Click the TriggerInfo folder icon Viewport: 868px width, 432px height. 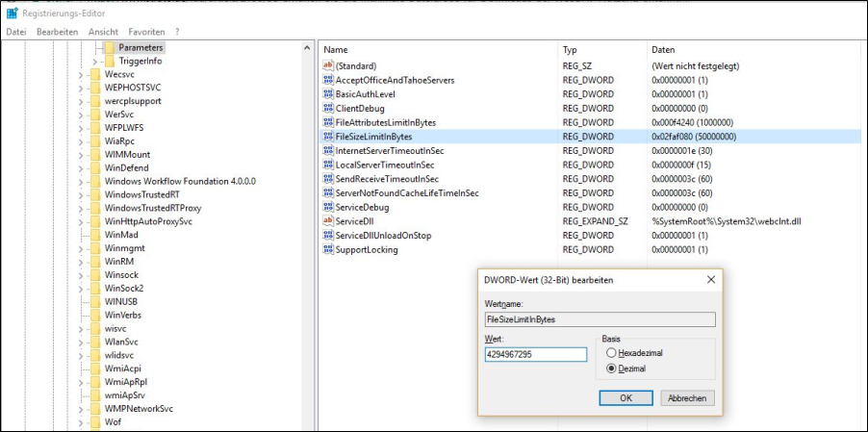click(x=109, y=61)
